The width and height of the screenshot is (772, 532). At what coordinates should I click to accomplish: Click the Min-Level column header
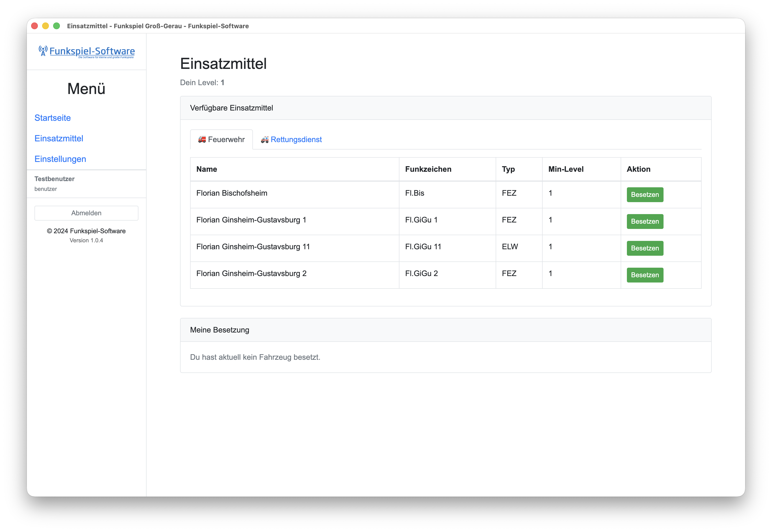[x=566, y=169]
